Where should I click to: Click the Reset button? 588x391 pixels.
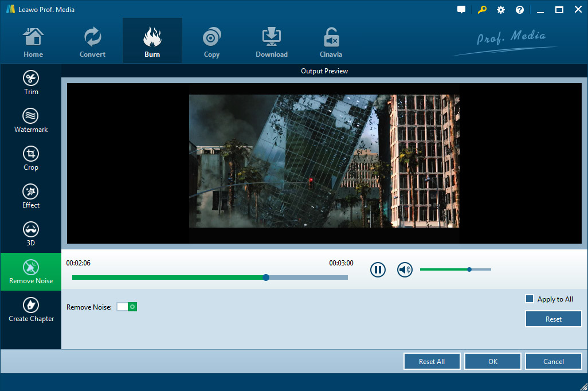[553, 319]
